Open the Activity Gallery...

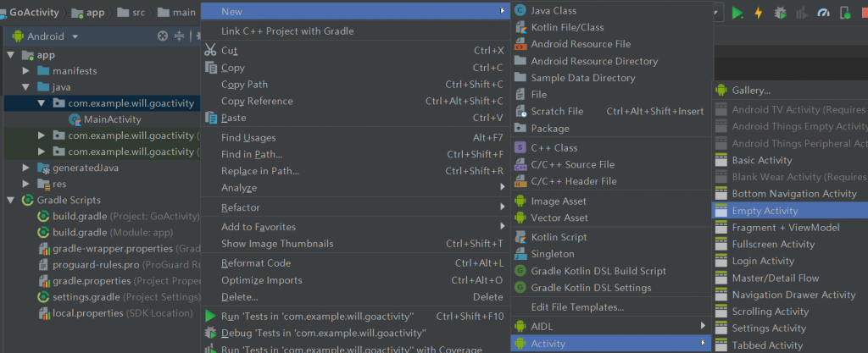click(790, 90)
